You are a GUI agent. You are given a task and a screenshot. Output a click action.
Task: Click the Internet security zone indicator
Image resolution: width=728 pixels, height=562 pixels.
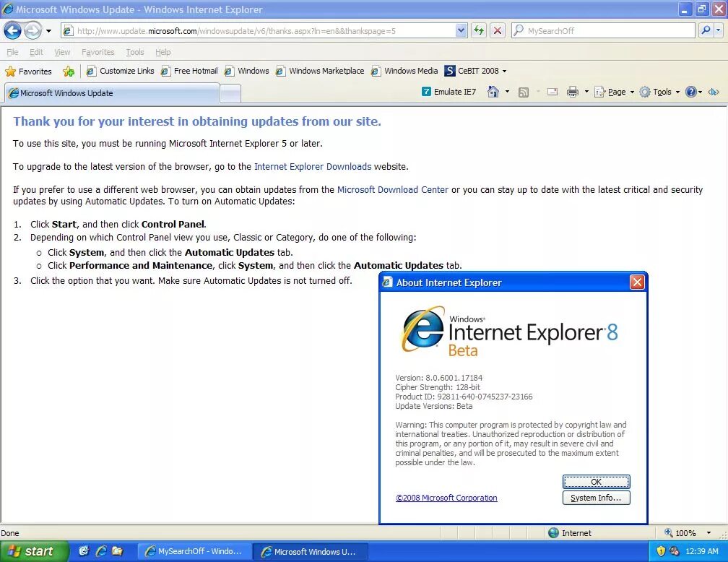point(570,533)
